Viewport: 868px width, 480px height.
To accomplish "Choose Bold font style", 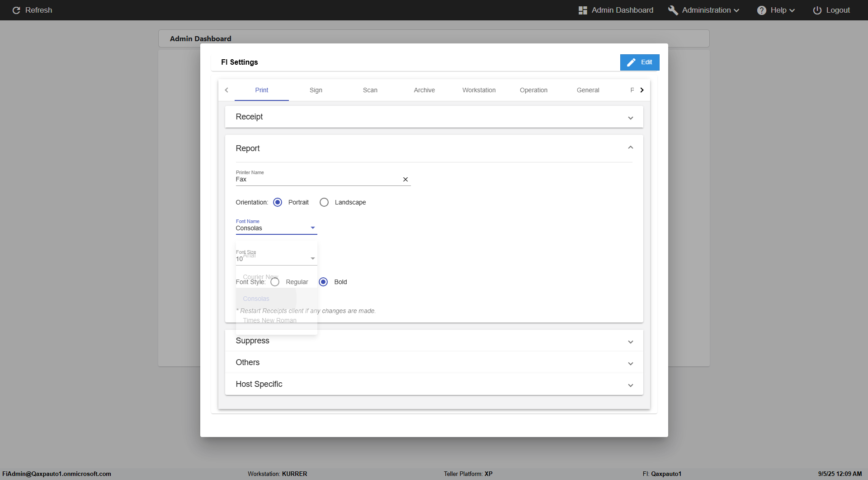I will tap(323, 282).
